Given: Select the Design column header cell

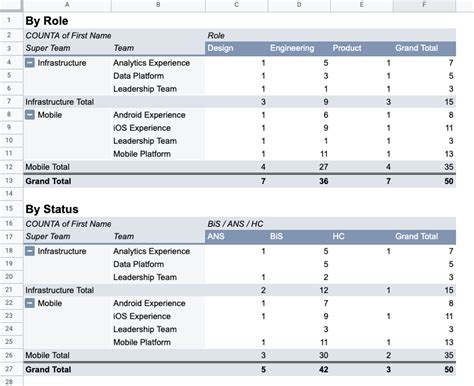Looking at the screenshot, I should tap(236, 48).
